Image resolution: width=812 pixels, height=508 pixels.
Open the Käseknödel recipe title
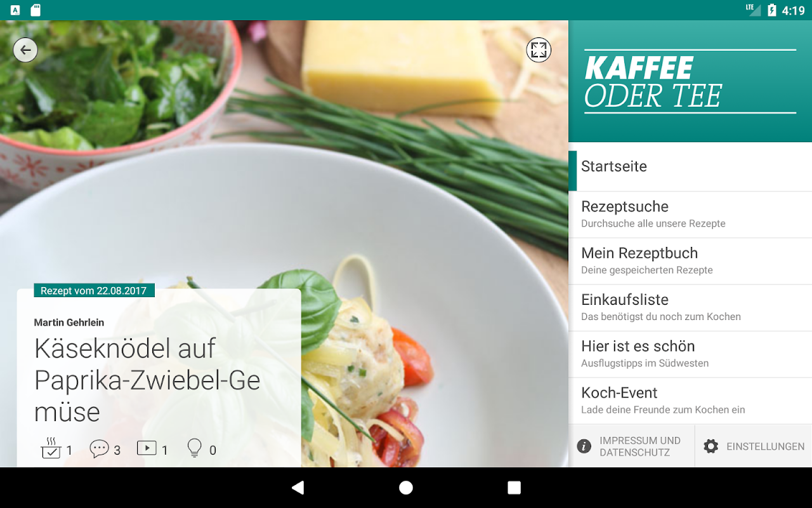pos(147,380)
